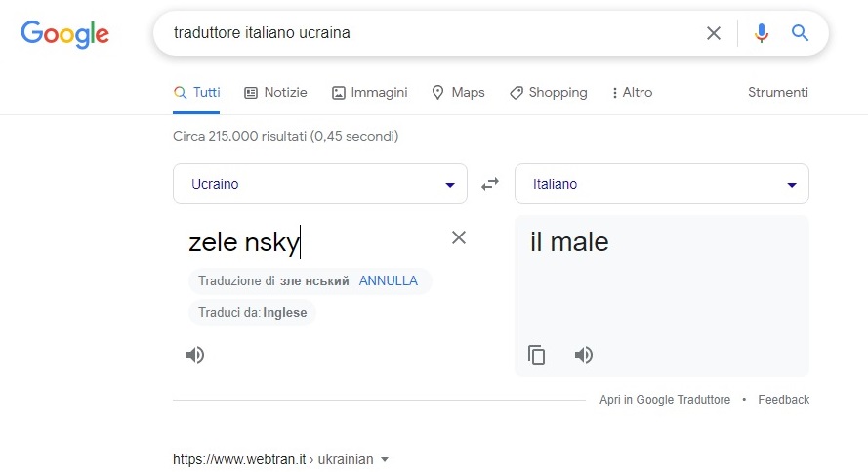
Task: Click the ANNULLA link
Action: point(389,281)
